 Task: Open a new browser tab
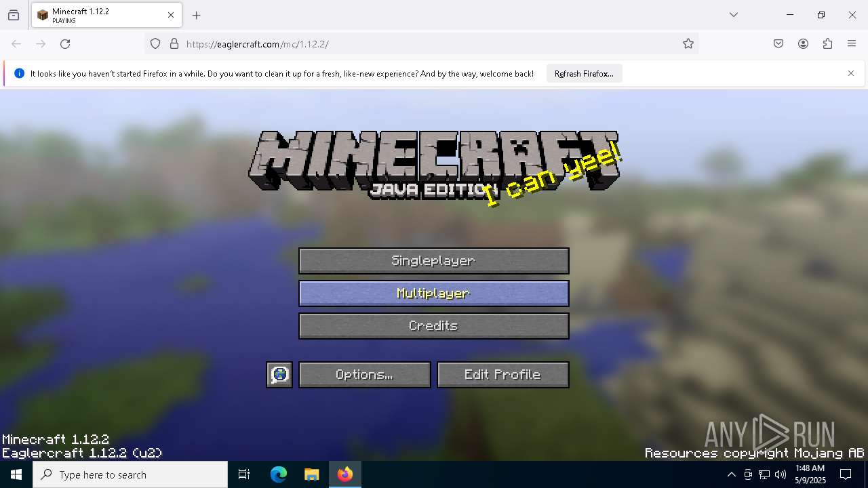[x=197, y=15]
